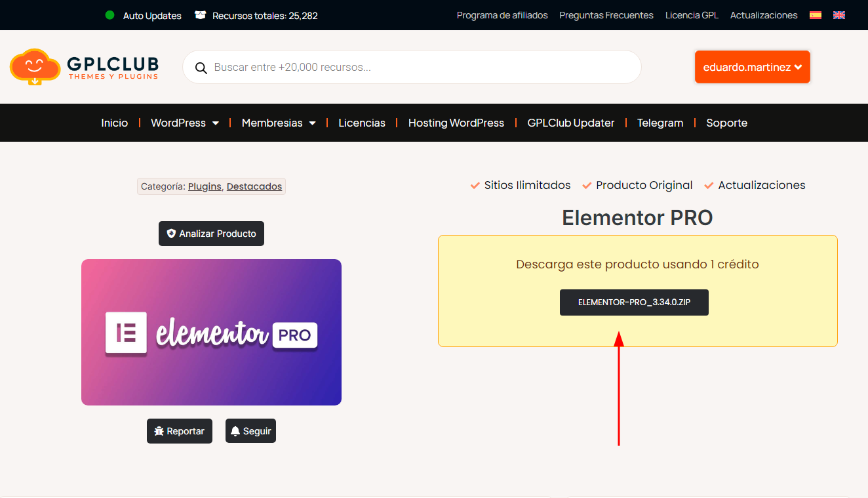Click the Elementor PRO heading
This screenshot has width=868, height=498.
tap(637, 218)
